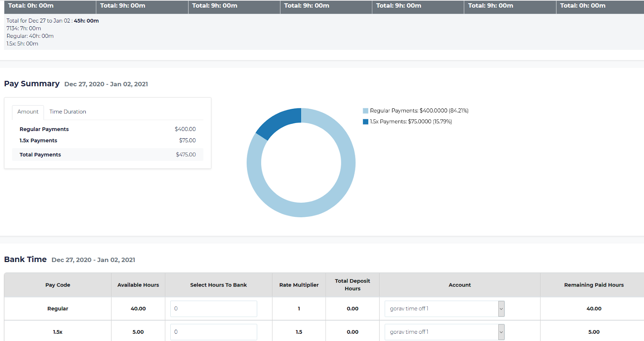Click the Available Hours column header
644x341 pixels.
pyautogui.click(x=138, y=285)
